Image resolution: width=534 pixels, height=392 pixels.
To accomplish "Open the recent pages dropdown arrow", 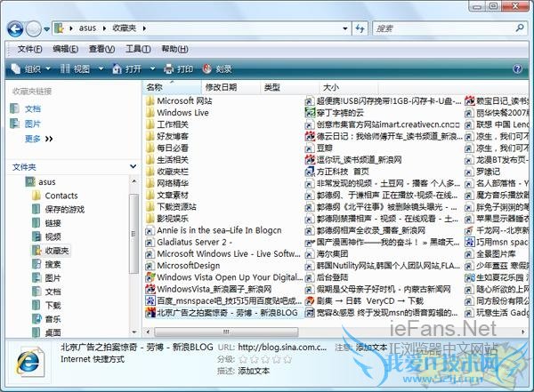I will click(x=46, y=29).
